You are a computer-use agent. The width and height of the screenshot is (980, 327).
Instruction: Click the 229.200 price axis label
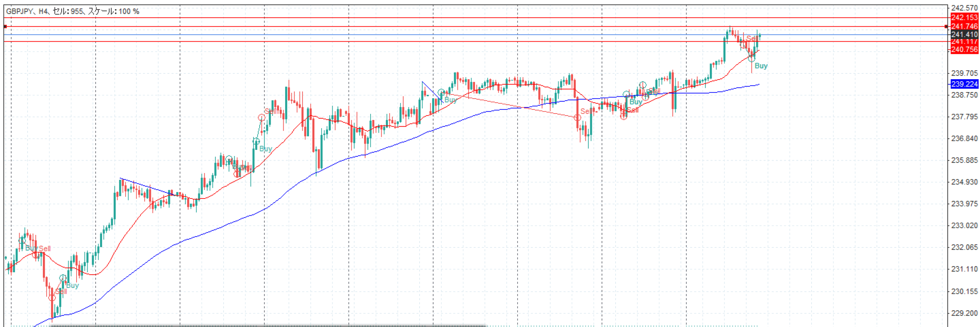click(964, 313)
